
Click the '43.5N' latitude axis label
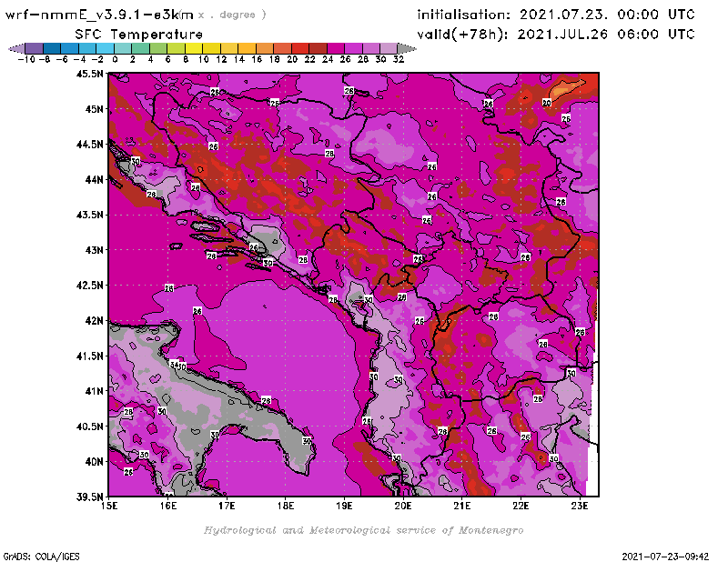(x=90, y=215)
